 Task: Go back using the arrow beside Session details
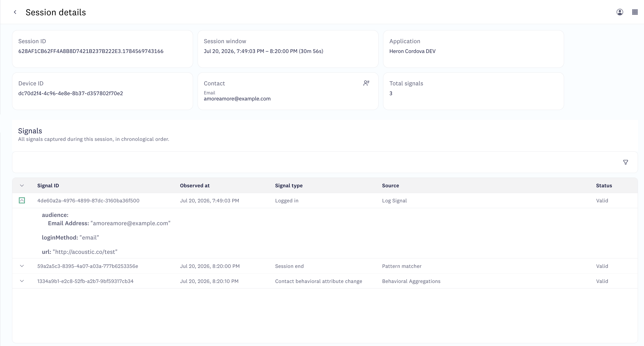pyautogui.click(x=15, y=12)
